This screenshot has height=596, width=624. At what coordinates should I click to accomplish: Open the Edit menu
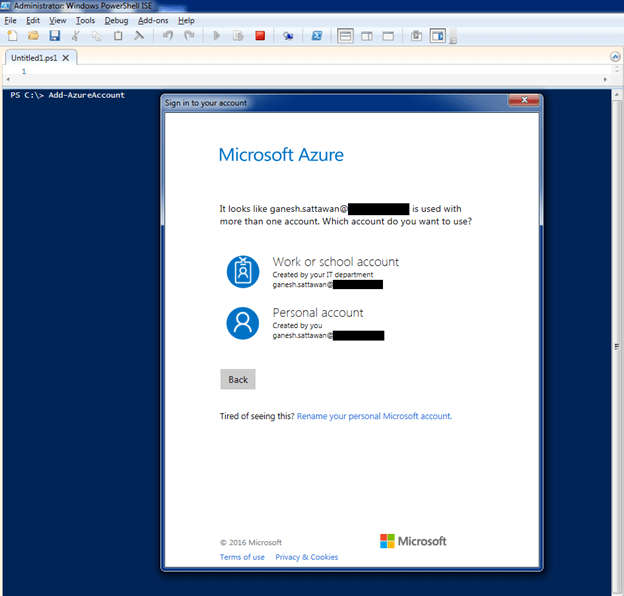tap(33, 21)
